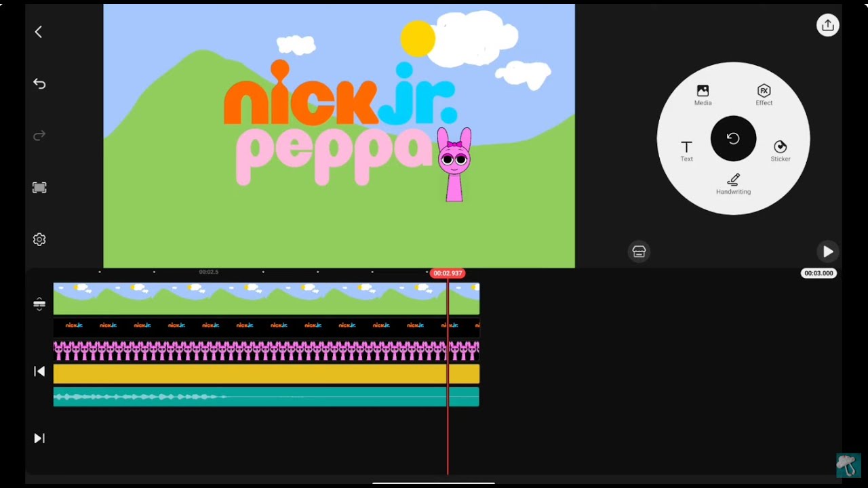The height and width of the screenshot is (488, 868).
Task: Open the capture frame icon
Action: [x=39, y=188]
